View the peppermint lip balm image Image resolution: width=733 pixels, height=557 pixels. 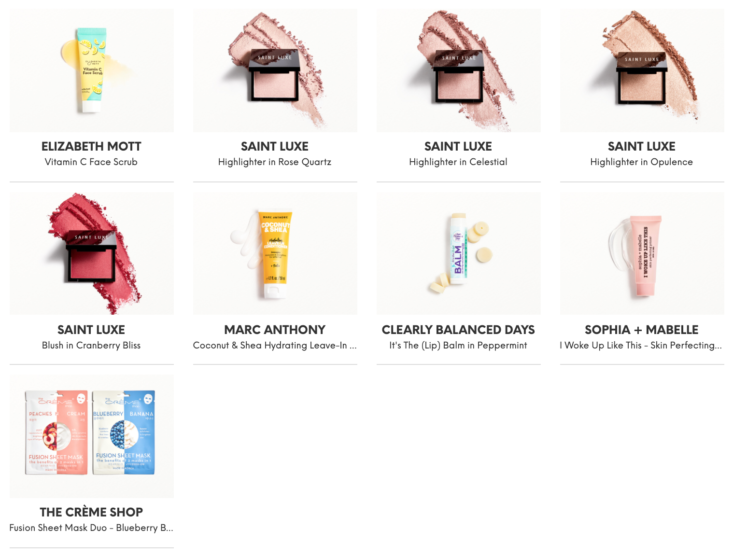click(459, 253)
